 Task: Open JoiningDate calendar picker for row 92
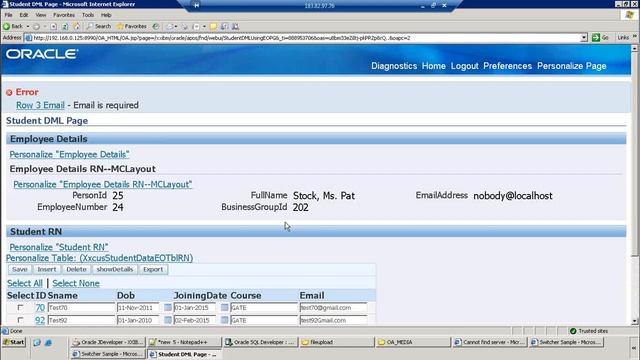pos(224,320)
